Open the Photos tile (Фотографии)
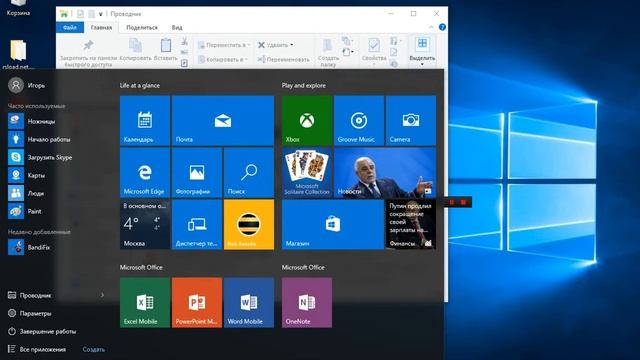 (x=197, y=172)
